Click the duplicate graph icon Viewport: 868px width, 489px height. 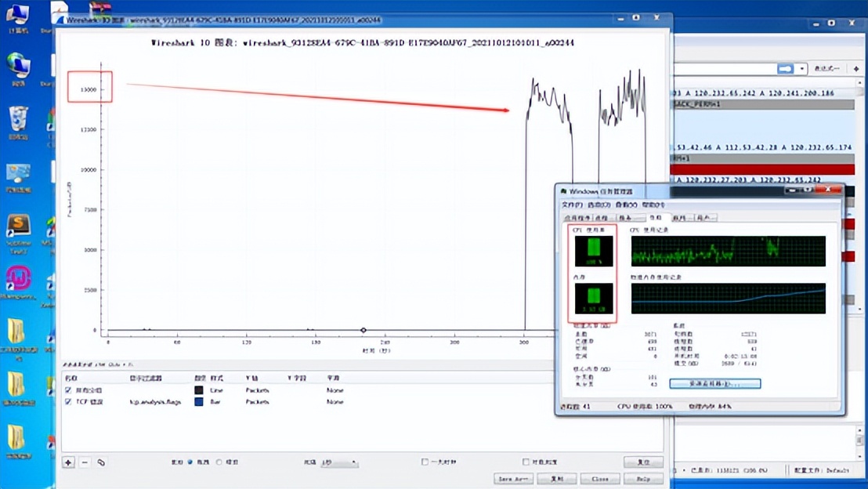click(x=101, y=462)
